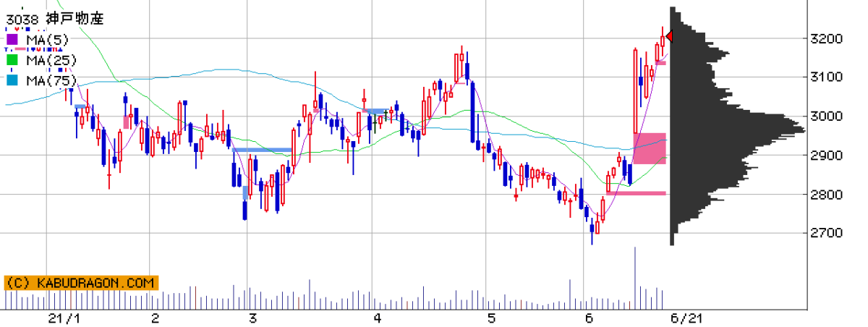The image size is (868, 327).
Task: Click the KABUDRAGON.COM copyright label
Action: (x=80, y=283)
